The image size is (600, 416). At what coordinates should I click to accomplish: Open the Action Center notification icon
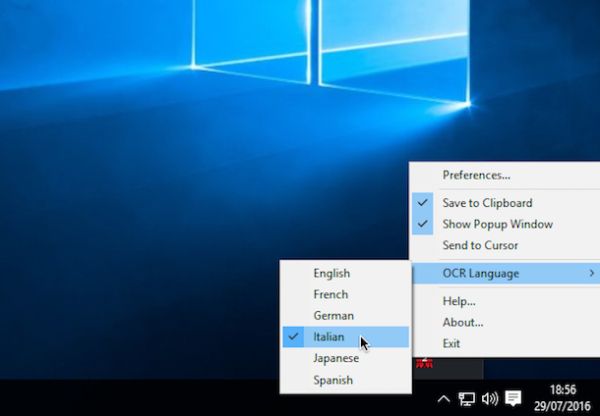(x=513, y=398)
